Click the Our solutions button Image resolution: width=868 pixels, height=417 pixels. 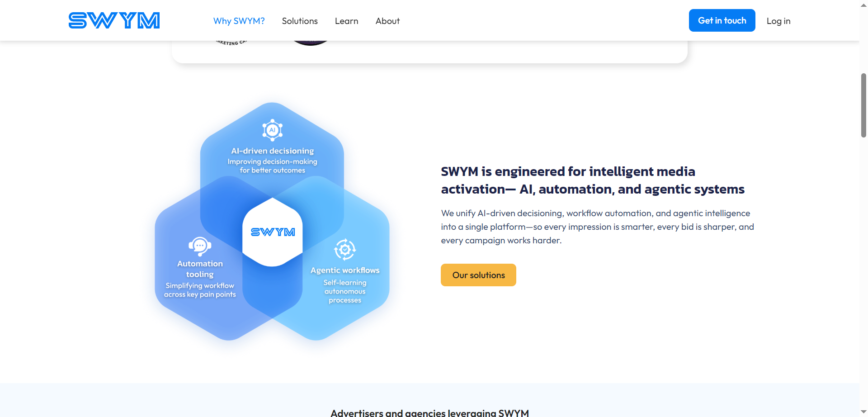click(x=478, y=275)
